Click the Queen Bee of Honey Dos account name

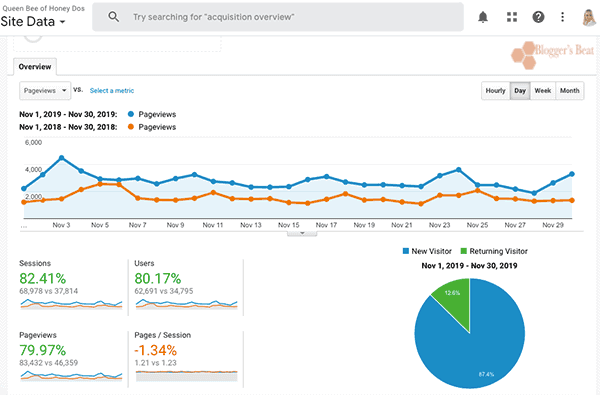(x=43, y=8)
